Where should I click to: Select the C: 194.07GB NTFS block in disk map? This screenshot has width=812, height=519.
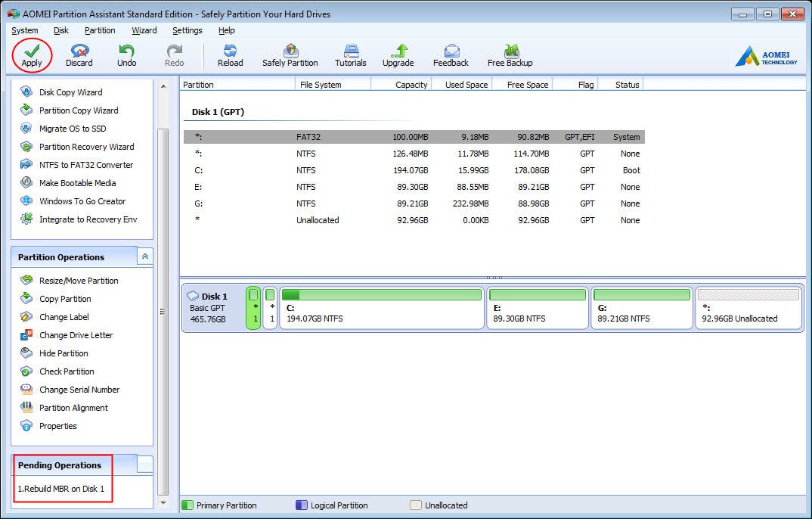point(382,308)
